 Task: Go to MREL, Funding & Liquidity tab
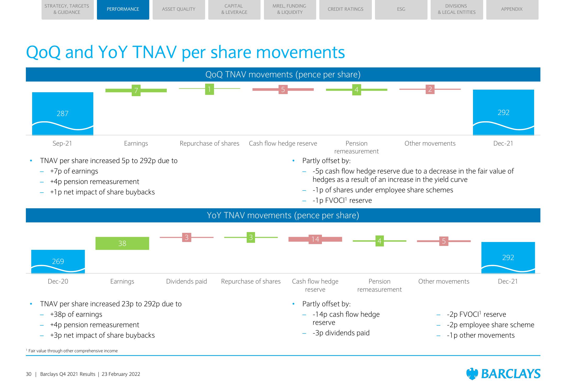[x=290, y=9]
